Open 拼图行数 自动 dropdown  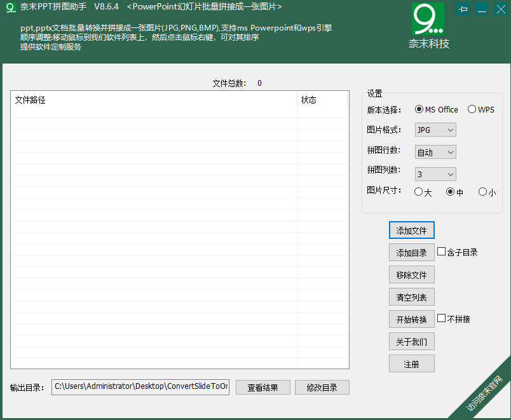pos(435,152)
